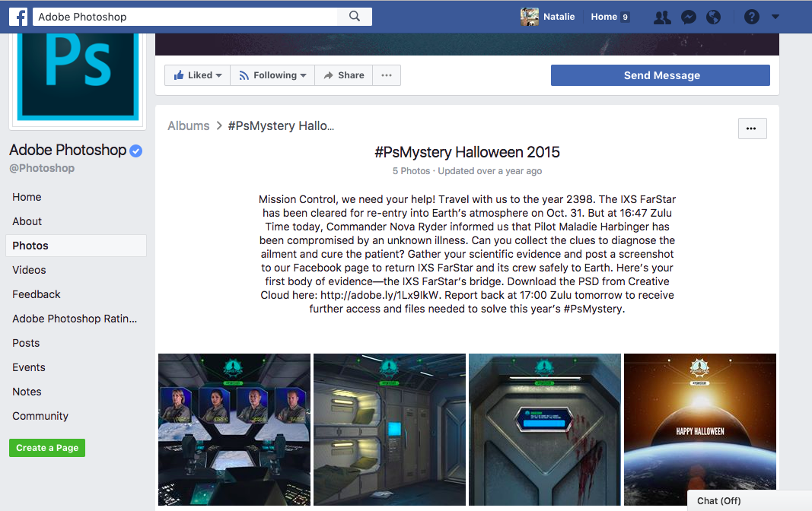This screenshot has height=511, width=812.
Task: Focus the Adobe Photoshop search field
Action: tap(186, 17)
